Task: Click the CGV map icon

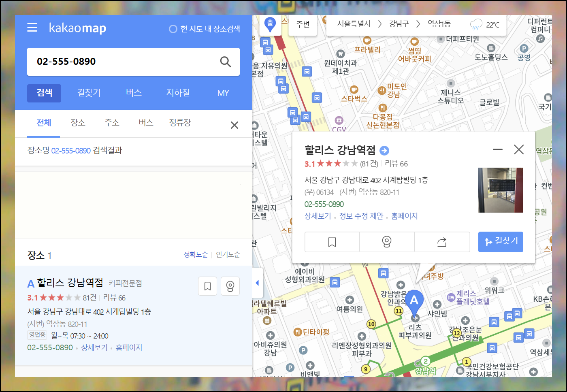Action: point(339,120)
